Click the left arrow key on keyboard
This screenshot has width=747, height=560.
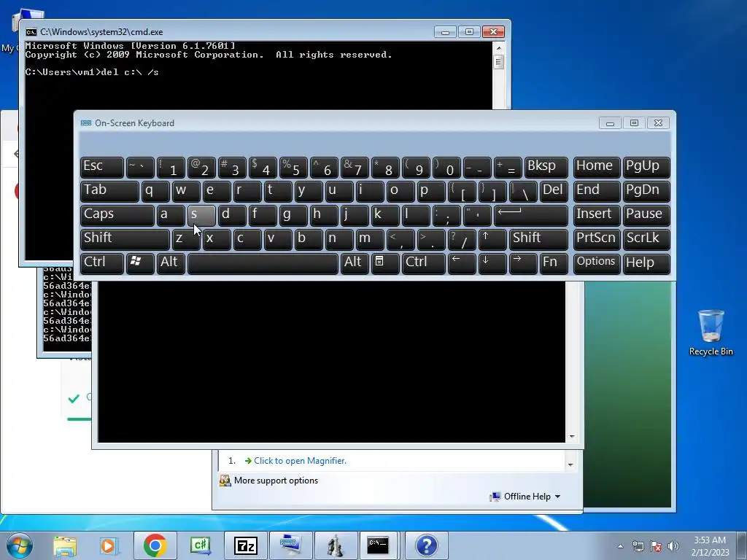tap(462, 263)
